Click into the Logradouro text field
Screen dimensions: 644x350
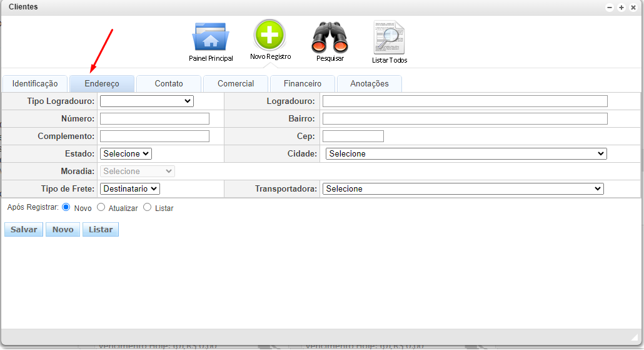tap(465, 101)
